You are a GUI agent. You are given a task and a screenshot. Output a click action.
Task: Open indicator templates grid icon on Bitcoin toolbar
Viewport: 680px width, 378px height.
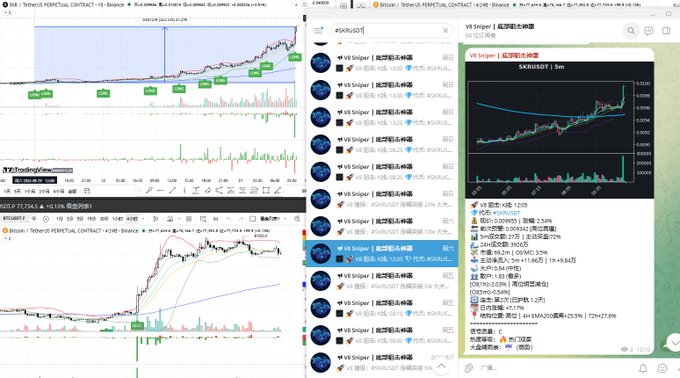(x=189, y=218)
